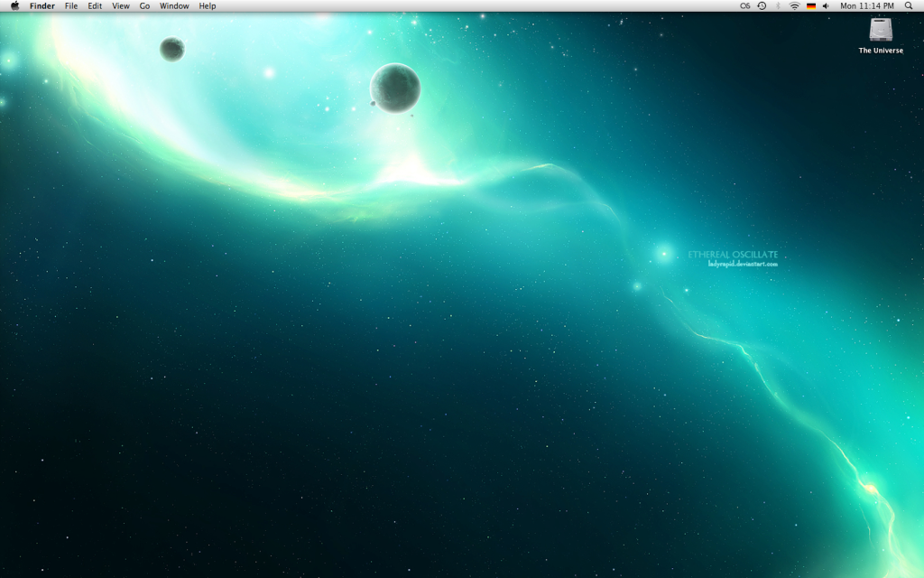
Task: Select The Universe hard drive icon
Action: click(881, 30)
